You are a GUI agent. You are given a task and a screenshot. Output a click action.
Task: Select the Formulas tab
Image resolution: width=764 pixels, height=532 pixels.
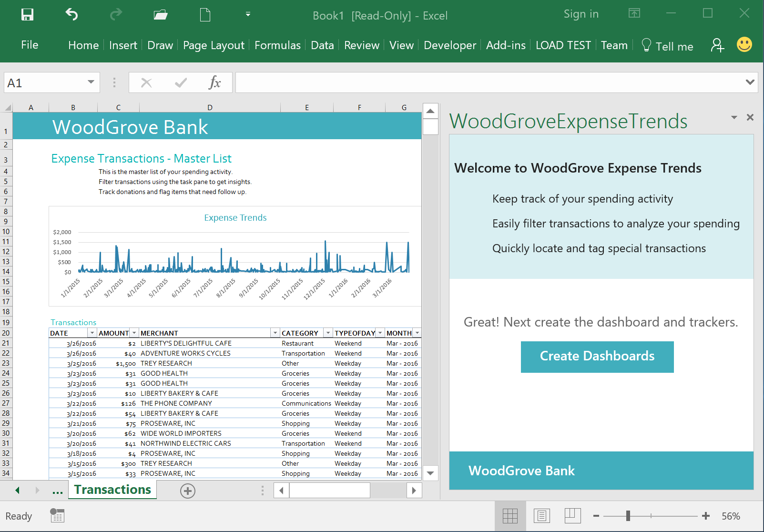coord(277,45)
